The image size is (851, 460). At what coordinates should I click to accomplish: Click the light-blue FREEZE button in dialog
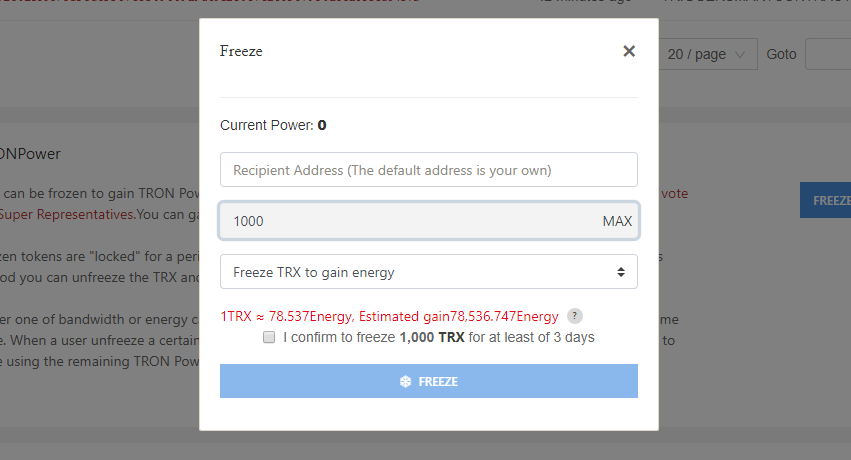[428, 381]
